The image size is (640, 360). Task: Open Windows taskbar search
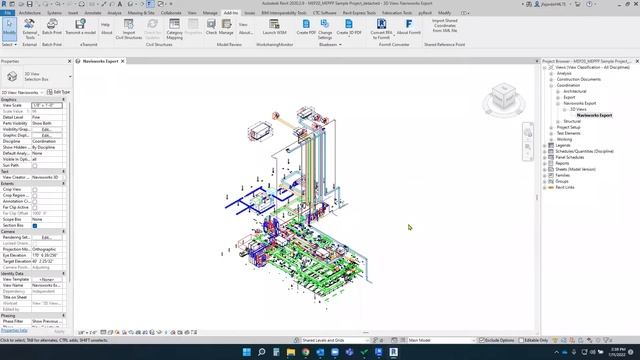click(x=262, y=352)
